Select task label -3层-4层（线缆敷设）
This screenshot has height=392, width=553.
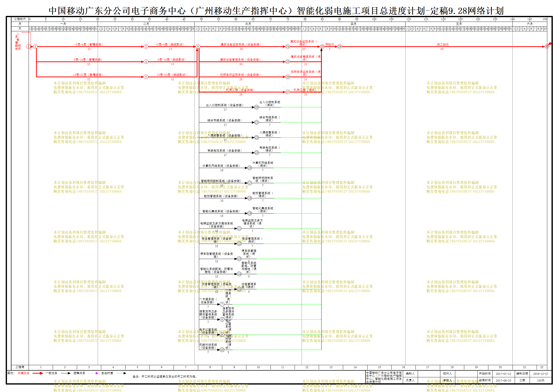pyautogui.click(x=170, y=44)
